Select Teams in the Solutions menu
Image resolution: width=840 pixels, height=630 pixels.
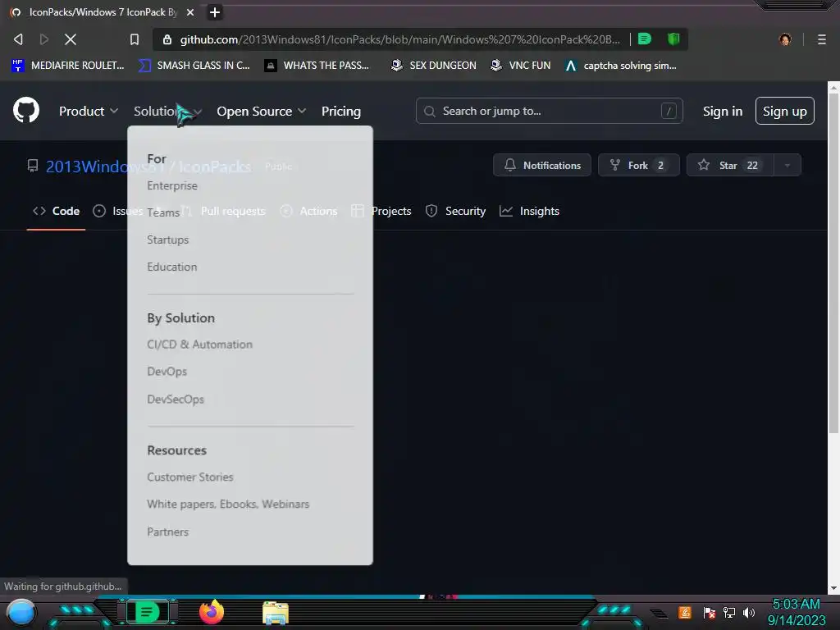pos(163,212)
